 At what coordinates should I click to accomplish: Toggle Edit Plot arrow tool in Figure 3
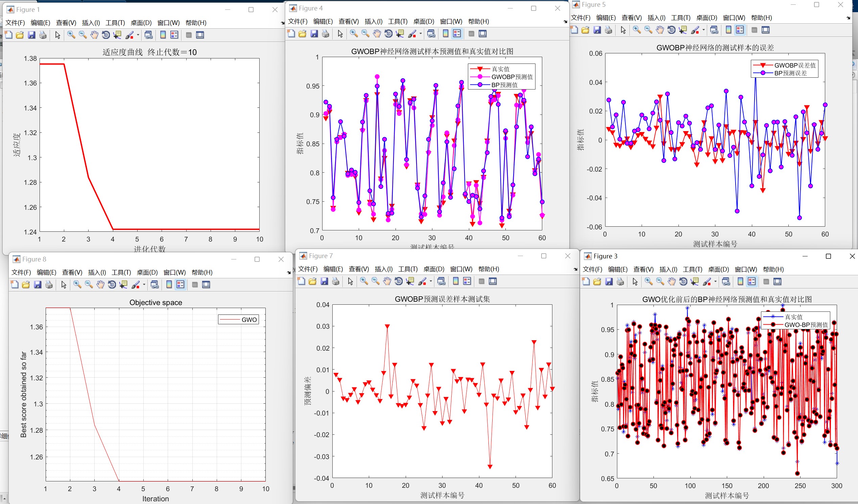coord(635,281)
